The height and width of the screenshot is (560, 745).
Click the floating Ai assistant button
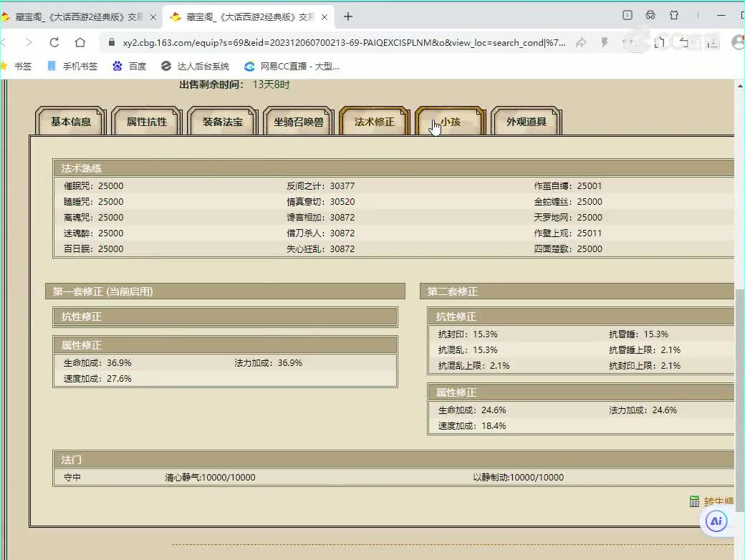pyautogui.click(x=716, y=521)
